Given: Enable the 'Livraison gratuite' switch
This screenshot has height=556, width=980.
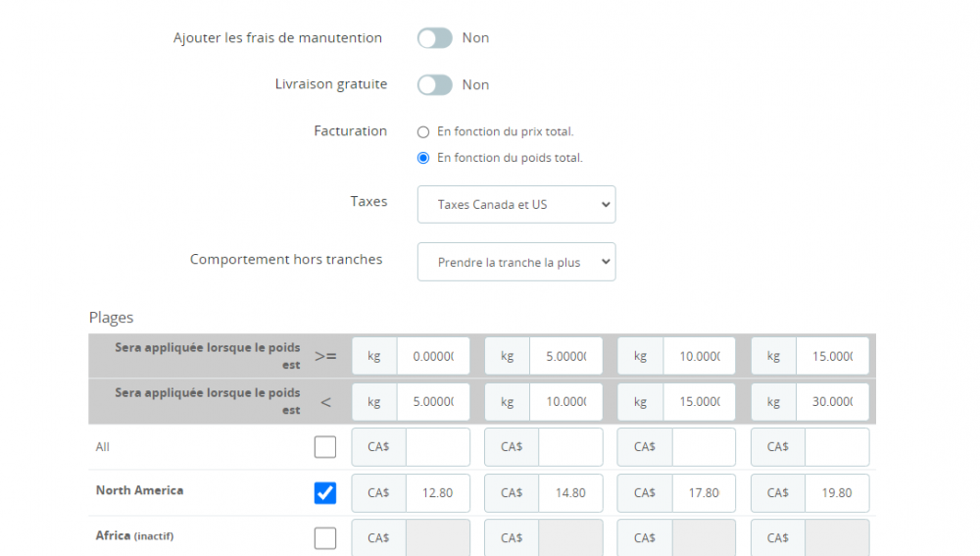Looking at the screenshot, I should (x=434, y=85).
